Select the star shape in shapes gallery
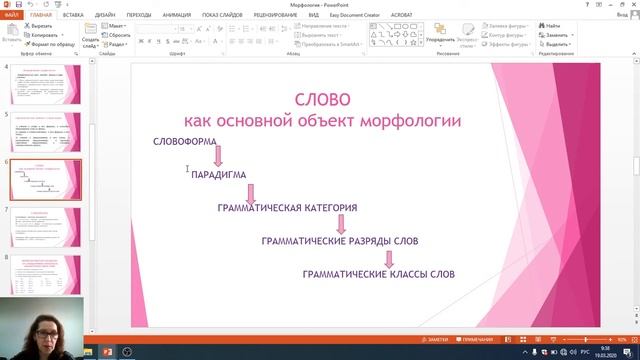This screenshot has width=640, height=360. point(413,42)
